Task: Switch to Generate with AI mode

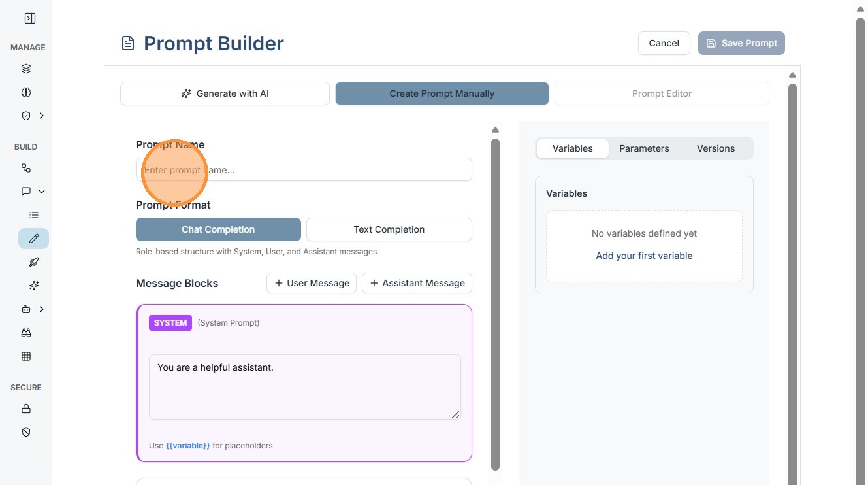Action: tap(225, 93)
